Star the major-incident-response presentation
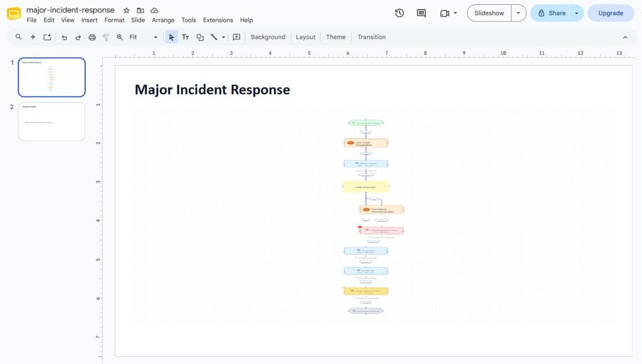Image resolution: width=642 pixels, height=364 pixels. tap(126, 10)
